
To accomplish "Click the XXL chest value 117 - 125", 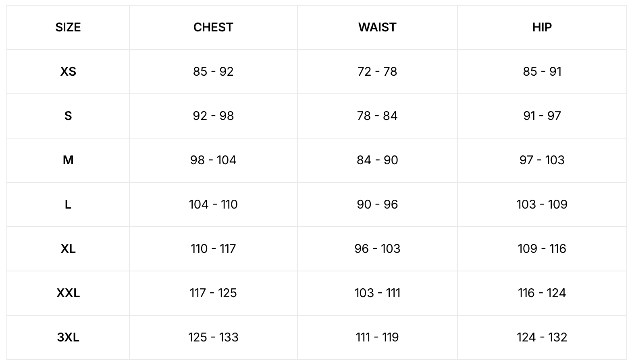I will (213, 293).
